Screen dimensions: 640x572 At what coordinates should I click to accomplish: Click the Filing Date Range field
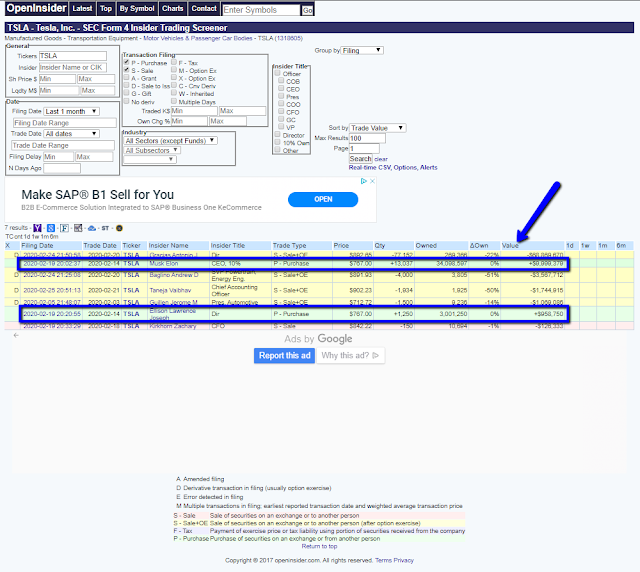click(x=64, y=123)
